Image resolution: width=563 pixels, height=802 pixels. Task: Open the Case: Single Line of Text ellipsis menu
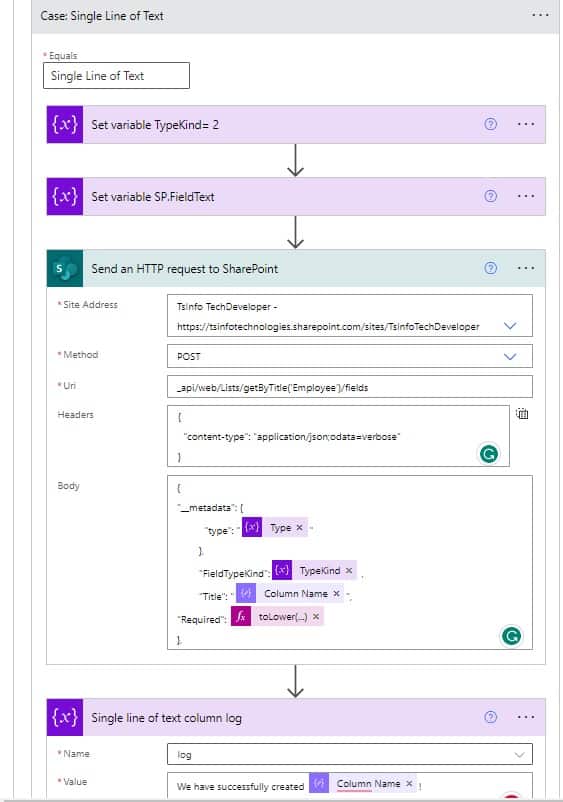click(540, 15)
